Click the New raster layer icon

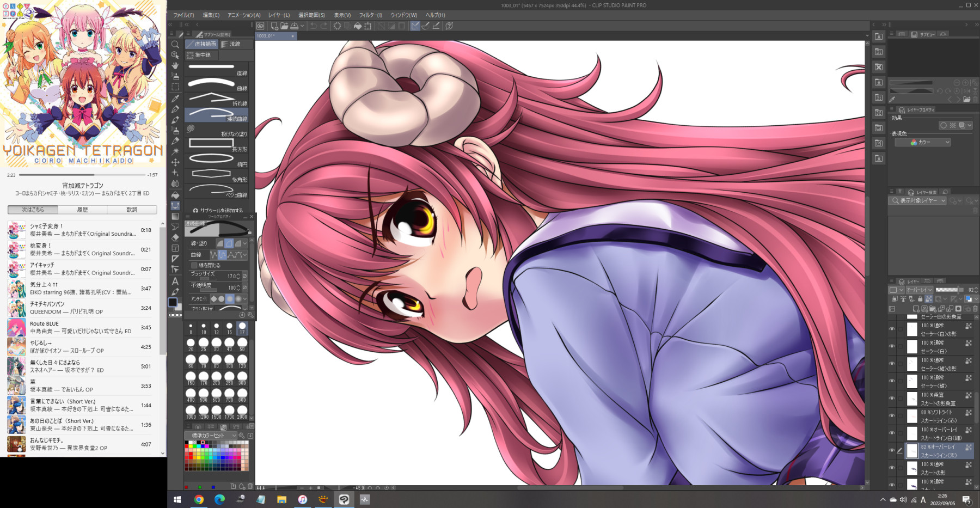916,309
